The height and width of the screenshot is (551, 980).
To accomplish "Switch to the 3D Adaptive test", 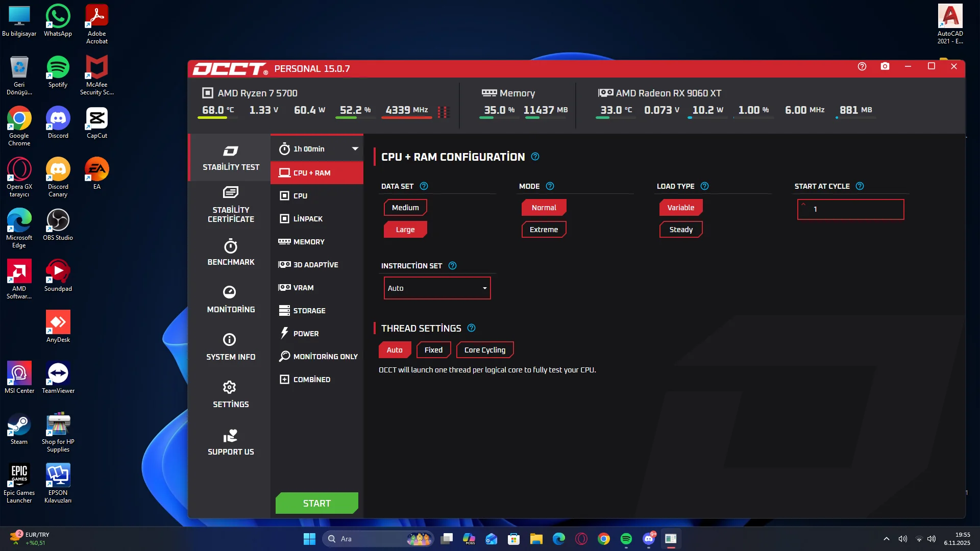I will (315, 265).
